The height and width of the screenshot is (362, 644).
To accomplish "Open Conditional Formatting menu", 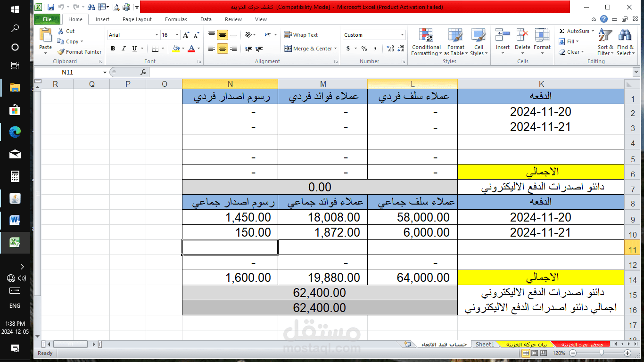I will (426, 42).
